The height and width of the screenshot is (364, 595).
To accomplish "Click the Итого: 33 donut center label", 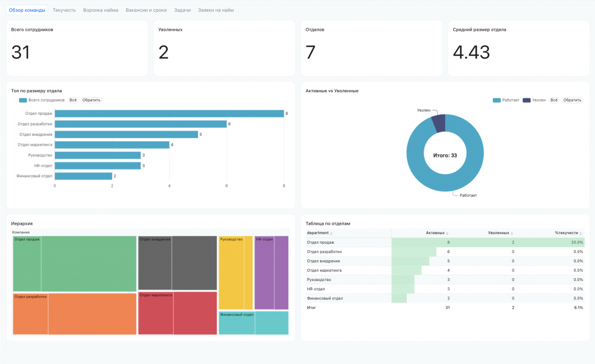I will (445, 156).
